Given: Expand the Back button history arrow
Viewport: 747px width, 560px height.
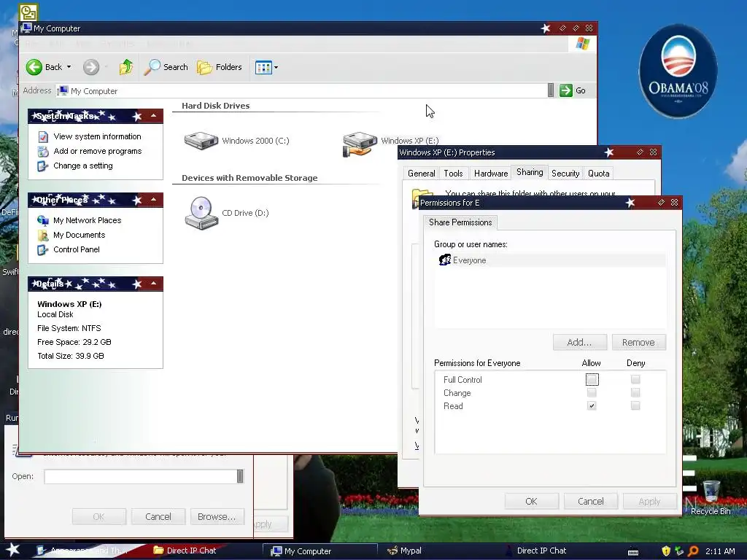Looking at the screenshot, I should click(69, 67).
